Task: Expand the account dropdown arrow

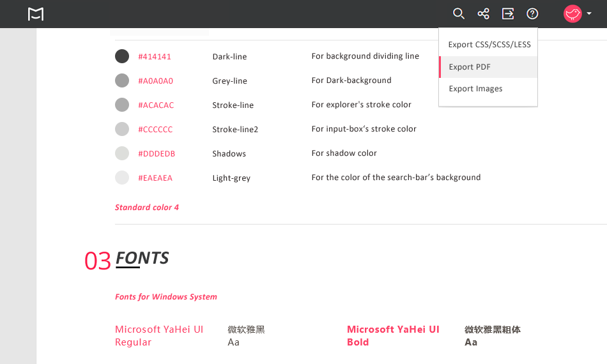Action: click(x=589, y=14)
